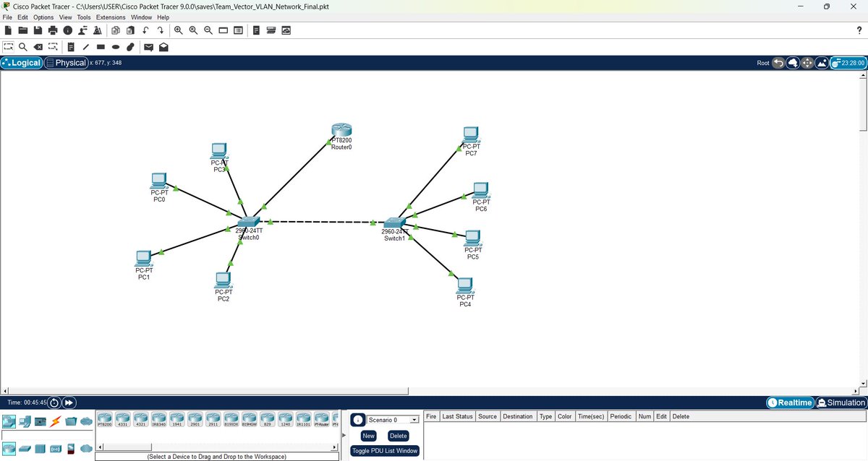
Task: Select the Delete tool icon
Action: pos(38,47)
